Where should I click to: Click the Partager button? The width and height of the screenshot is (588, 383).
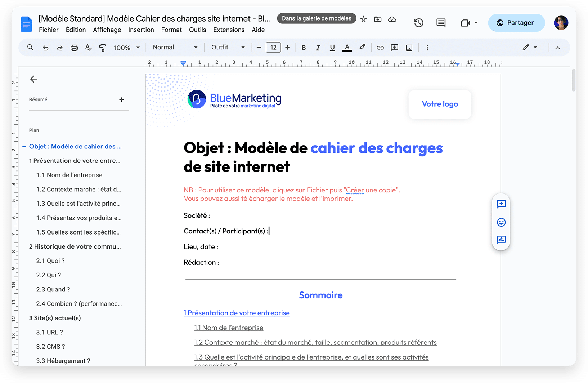pyautogui.click(x=516, y=22)
